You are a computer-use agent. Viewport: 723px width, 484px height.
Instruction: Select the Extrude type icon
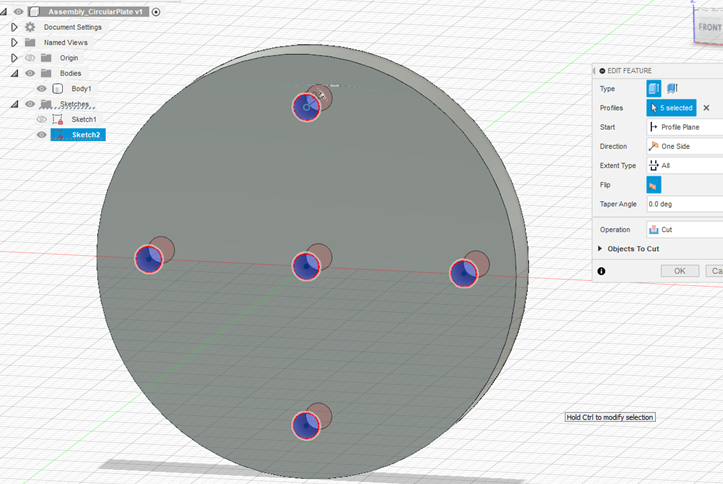click(x=654, y=89)
